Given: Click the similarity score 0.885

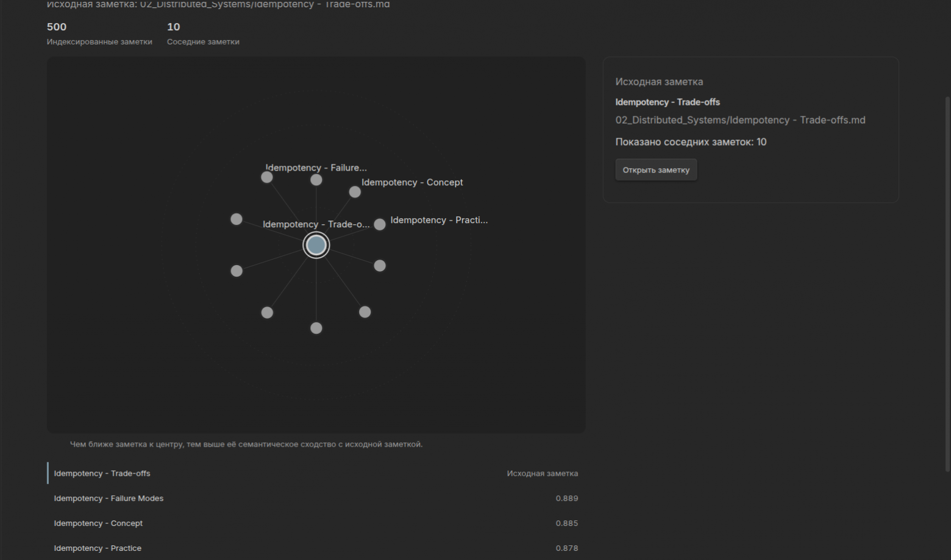Looking at the screenshot, I should point(567,523).
